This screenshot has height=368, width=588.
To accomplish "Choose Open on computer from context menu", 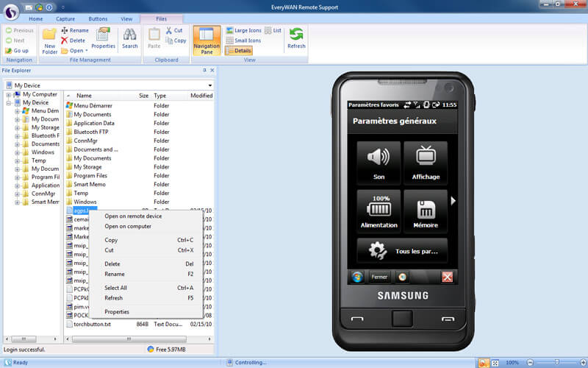I will (x=146, y=227).
